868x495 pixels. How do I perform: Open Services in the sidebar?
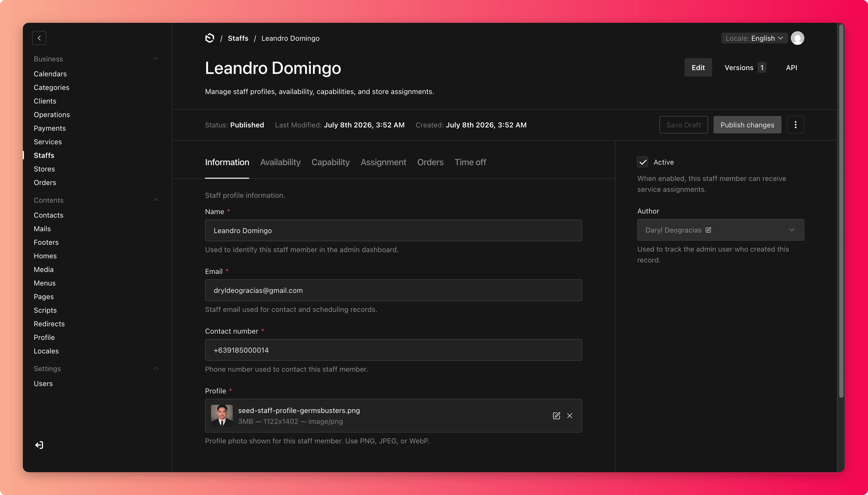48,142
